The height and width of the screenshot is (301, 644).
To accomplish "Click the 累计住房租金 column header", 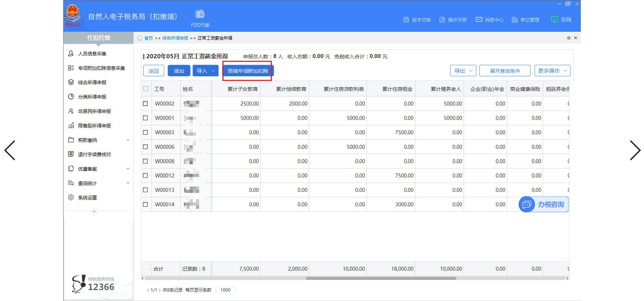I will (x=391, y=89).
